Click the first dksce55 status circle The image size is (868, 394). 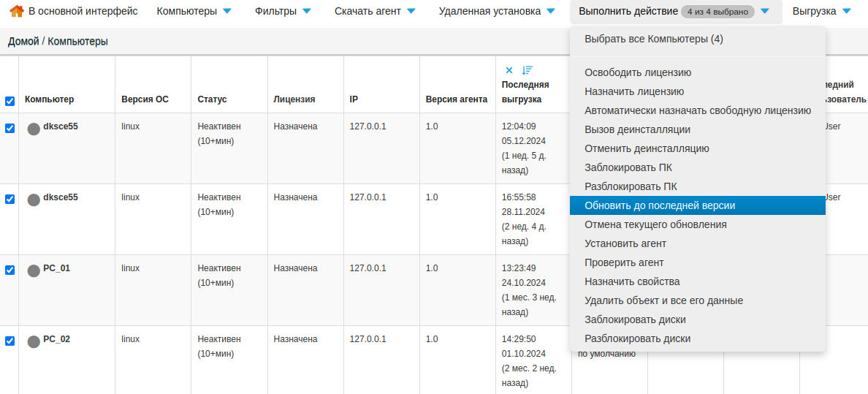(x=34, y=129)
